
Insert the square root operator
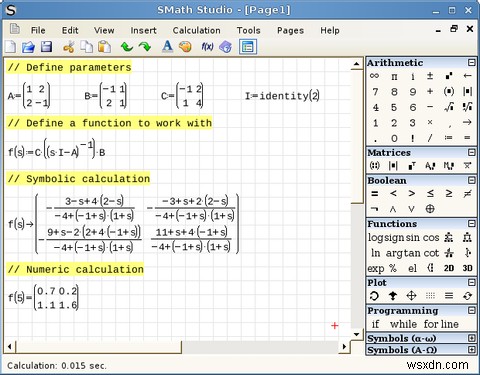pyautogui.click(x=449, y=107)
